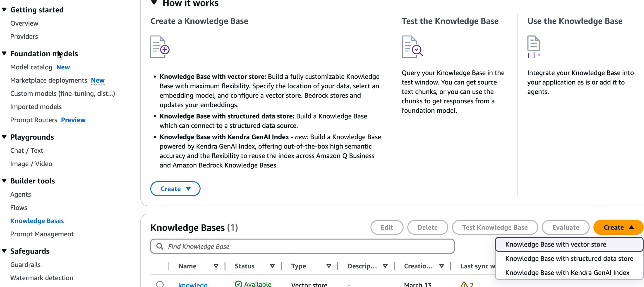Click the Use Knowledge Base document icon
Viewport: 644px width, 287px height.
[x=534, y=46]
